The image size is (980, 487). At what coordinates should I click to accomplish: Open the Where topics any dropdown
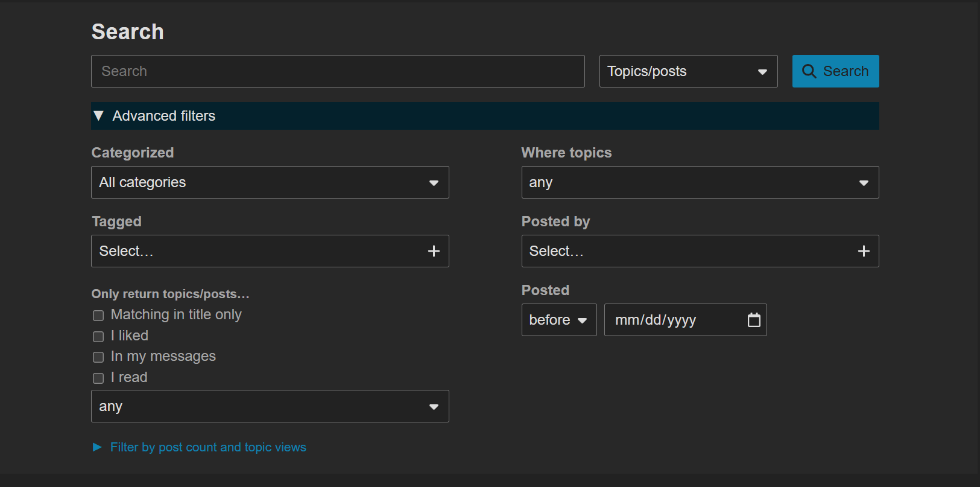[x=700, y=182]
